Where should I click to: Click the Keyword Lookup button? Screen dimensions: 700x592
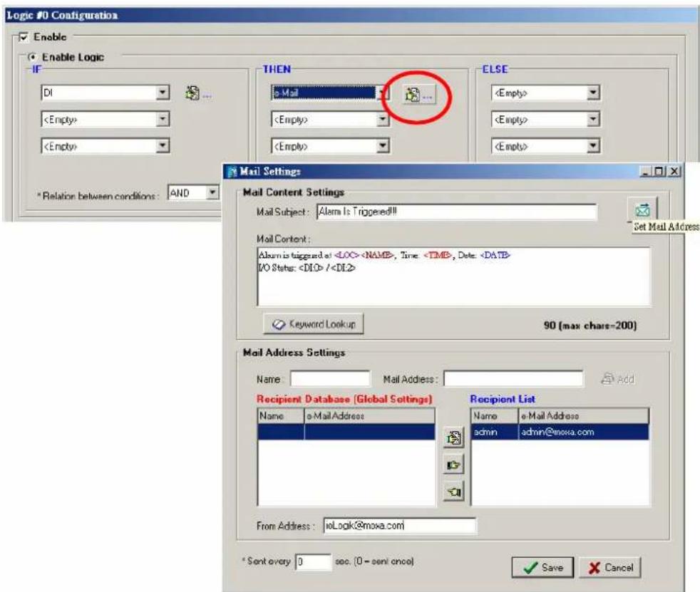point(314,324)
